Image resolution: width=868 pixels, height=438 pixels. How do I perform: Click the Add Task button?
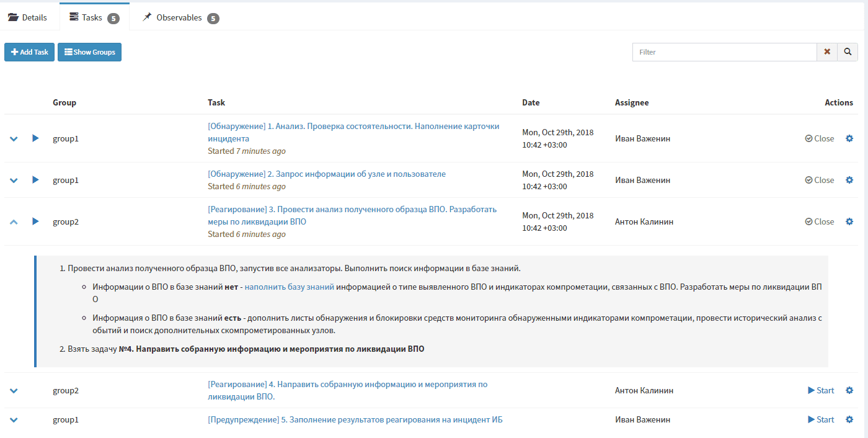(x=30, y=52)
